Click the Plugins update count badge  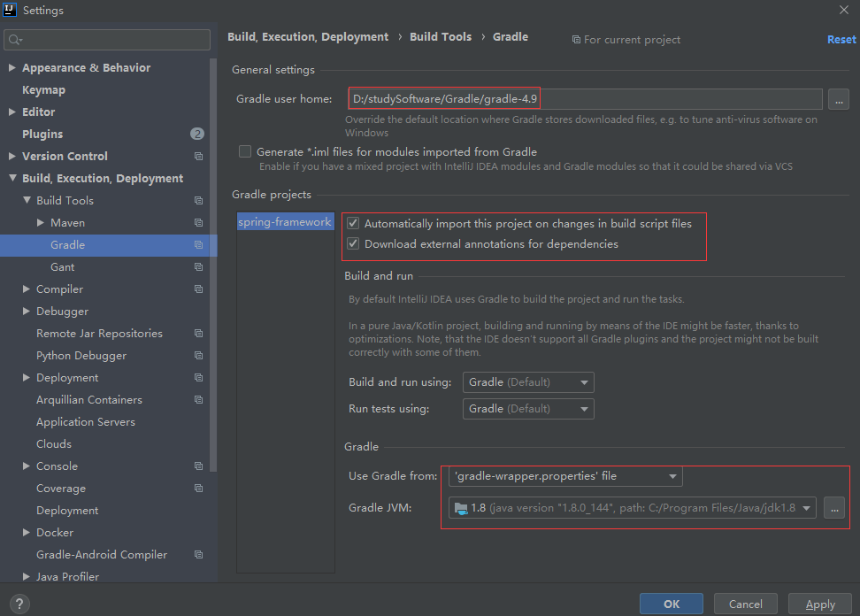(197, 134)
